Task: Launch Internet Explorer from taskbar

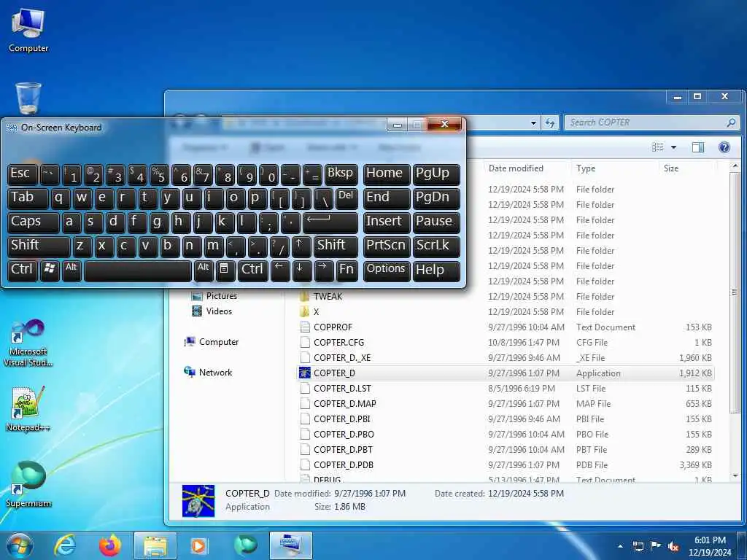Action: point(64,545)
